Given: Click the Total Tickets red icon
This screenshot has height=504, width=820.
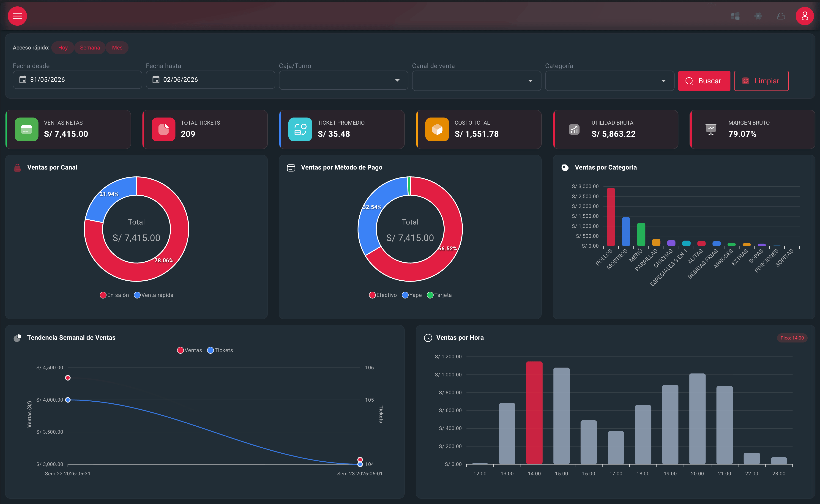Looking at the screenshot, I should click(x=163, y=129).
